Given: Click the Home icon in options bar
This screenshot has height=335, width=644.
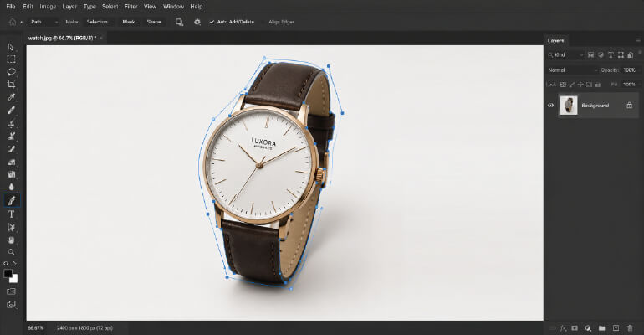Looking at the screenshot, I should pyautogui.click(x=13, y=23).
